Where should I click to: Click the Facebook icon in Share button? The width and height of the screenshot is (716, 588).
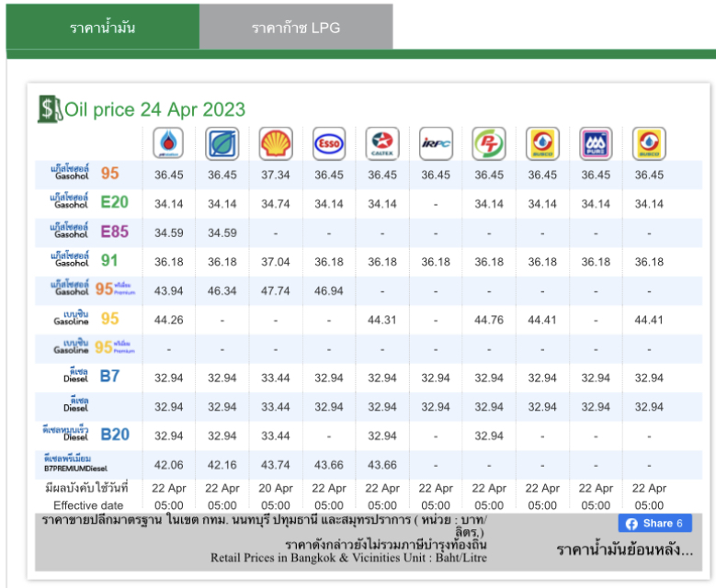[631, 524]
